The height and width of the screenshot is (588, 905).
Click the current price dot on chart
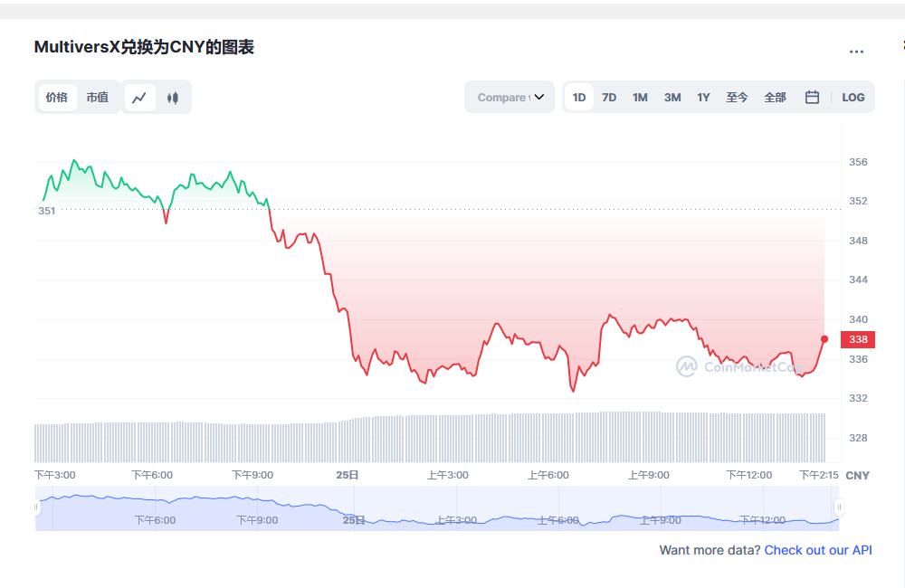(824, 339)
